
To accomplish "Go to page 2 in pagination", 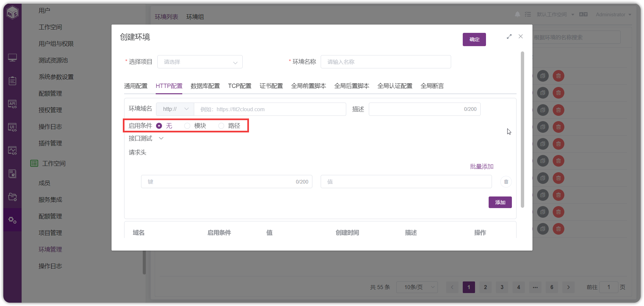I will [485, 287].
